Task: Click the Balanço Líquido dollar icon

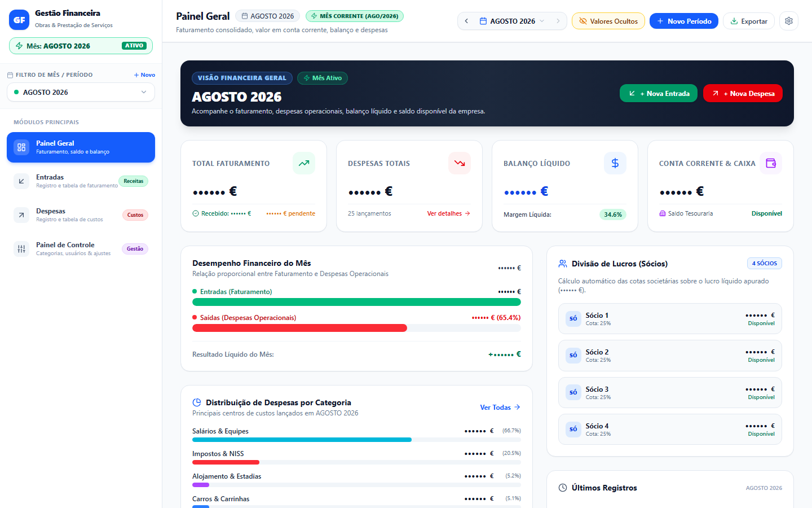Action: click(615, 163)
